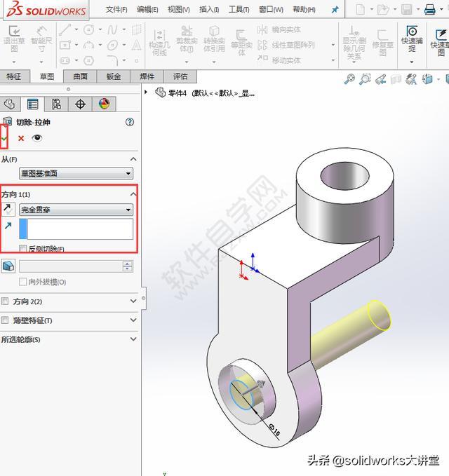The image size is (449, 476).
Task: Click the pin icon next to Help menu
Action: (335, 10)
